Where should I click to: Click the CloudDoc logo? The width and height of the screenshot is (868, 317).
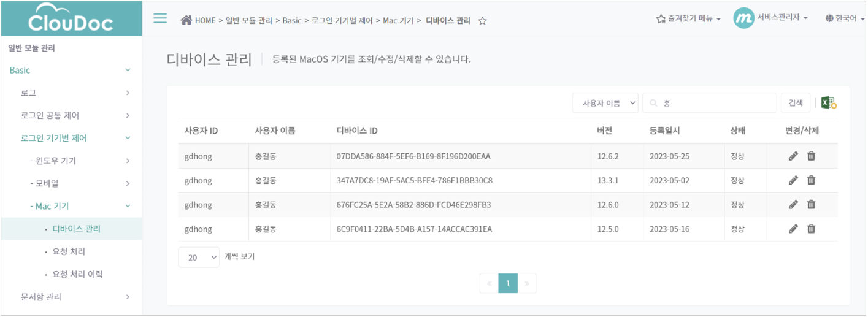tap(71, 18)
